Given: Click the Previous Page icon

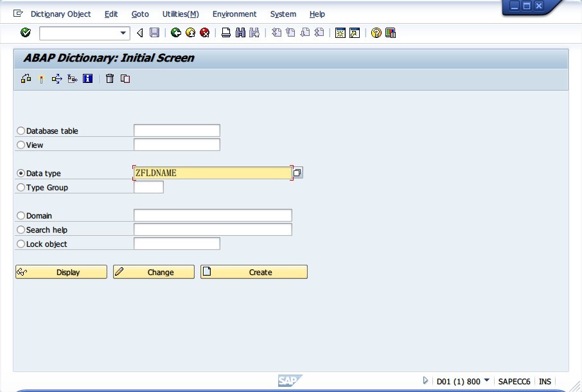Looking at the screenshot, I should (290, 33).
